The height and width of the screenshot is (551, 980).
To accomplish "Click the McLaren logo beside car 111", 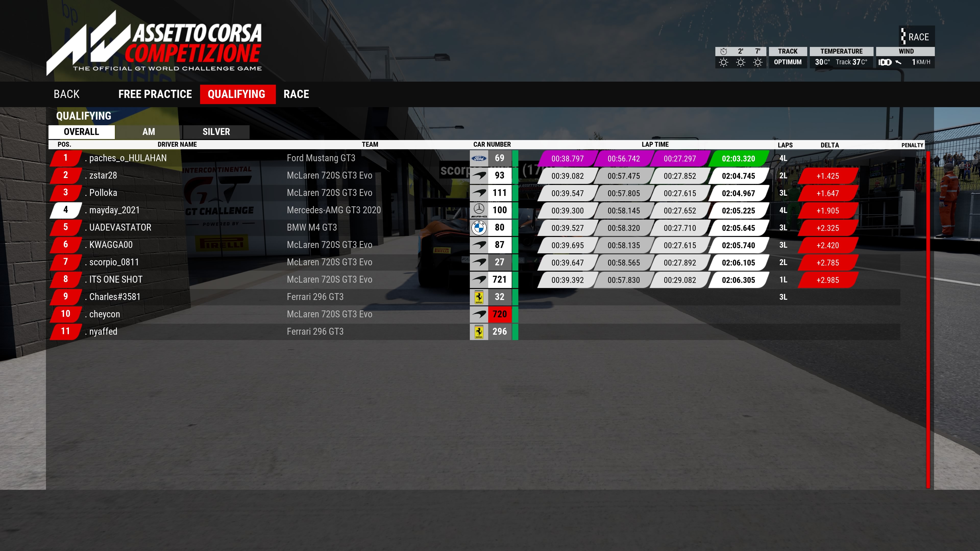I will (x=479, y=193).
